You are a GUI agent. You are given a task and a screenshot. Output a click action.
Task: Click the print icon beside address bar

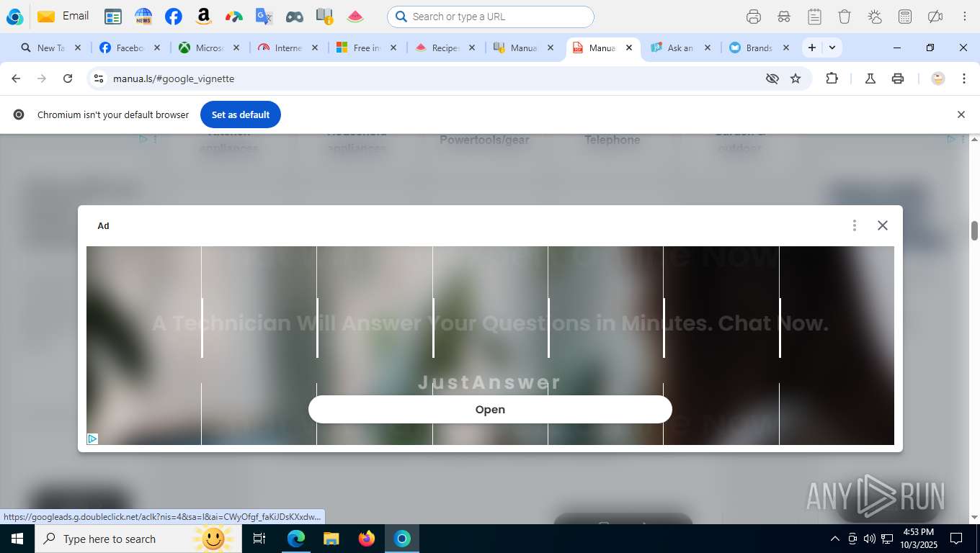(898, 78)
